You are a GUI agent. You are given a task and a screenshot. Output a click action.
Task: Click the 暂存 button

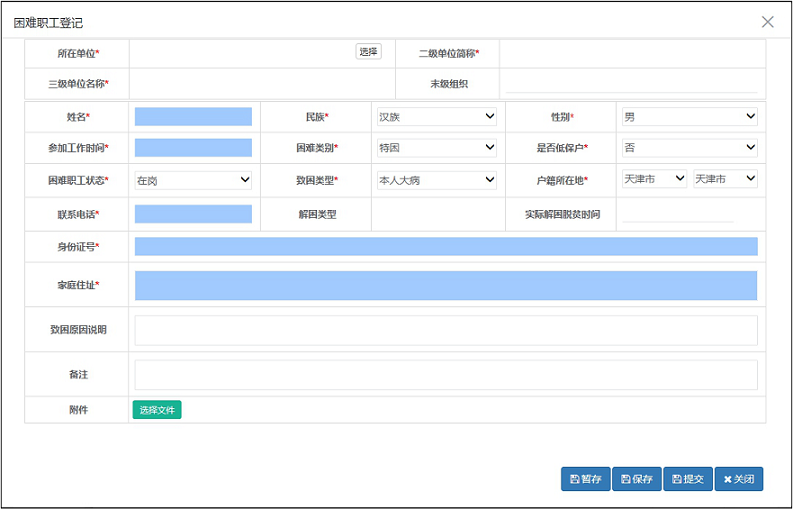pyautogui.click(x=585, y=479)
